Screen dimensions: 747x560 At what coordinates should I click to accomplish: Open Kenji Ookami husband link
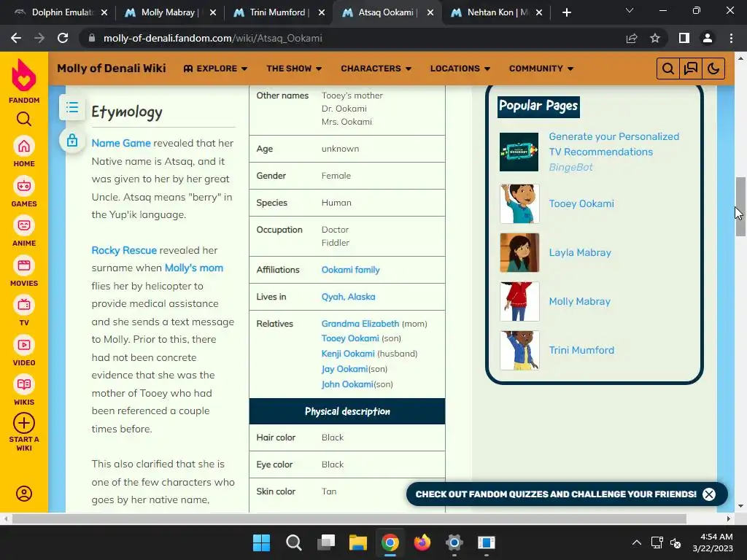[x=348, y=354]
